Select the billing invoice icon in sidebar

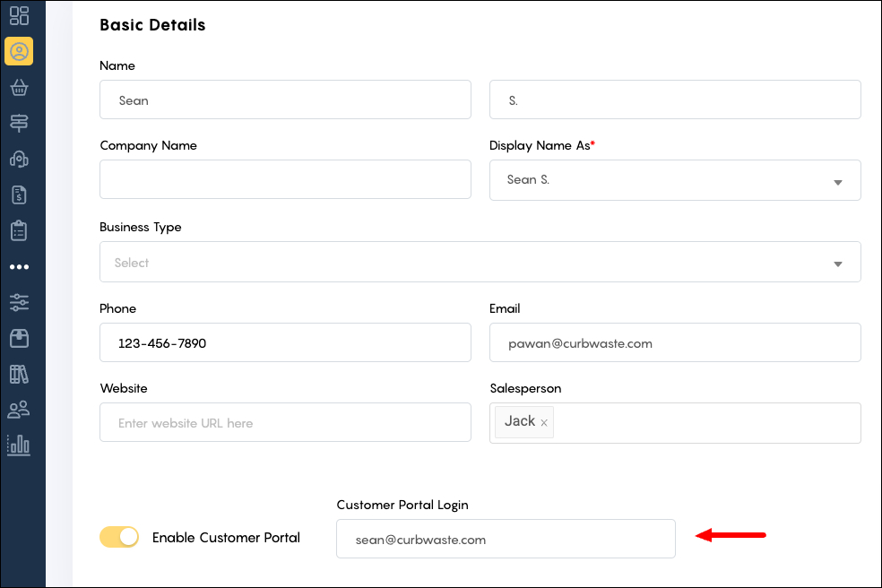click(x=20, y=195)
